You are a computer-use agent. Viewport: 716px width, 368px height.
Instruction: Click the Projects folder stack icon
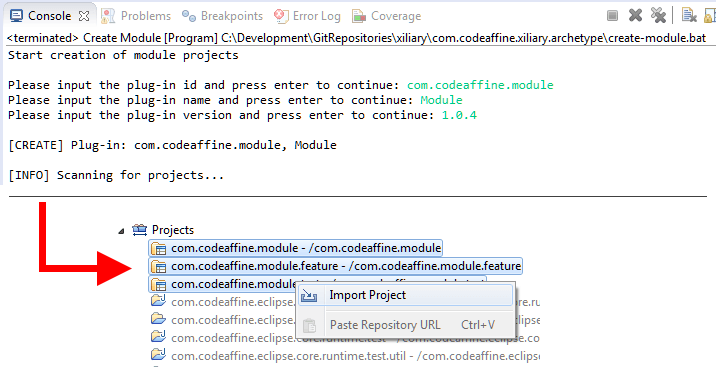pyautogui.click(x=139, y=230)
